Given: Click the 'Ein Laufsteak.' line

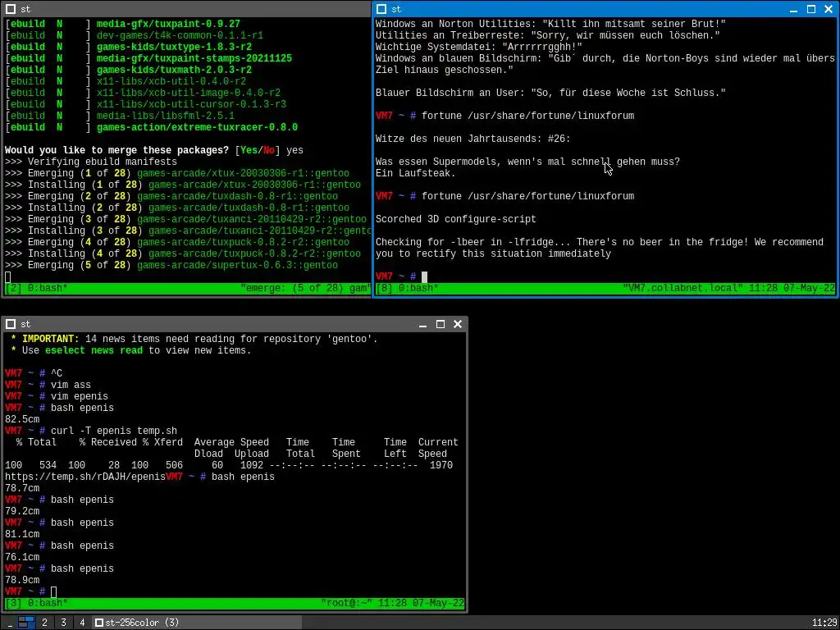Looking at the screenshot, I should (x=416, y=174).
